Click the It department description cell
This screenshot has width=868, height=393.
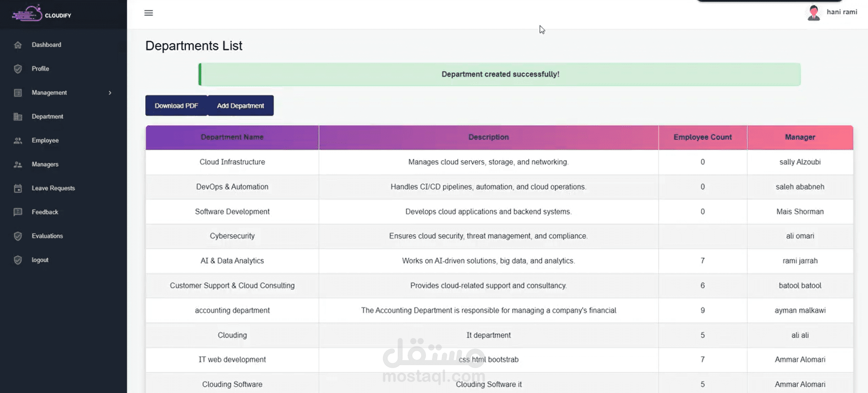click(488, 335)
